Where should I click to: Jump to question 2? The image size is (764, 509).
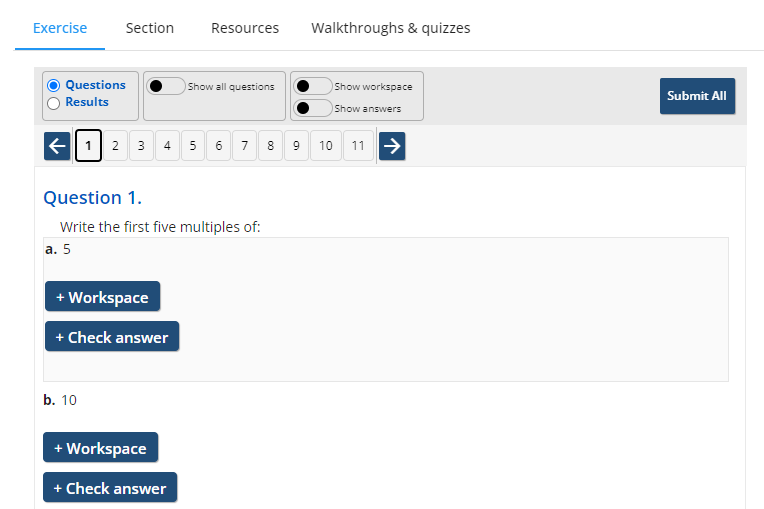tap(115, 146)
